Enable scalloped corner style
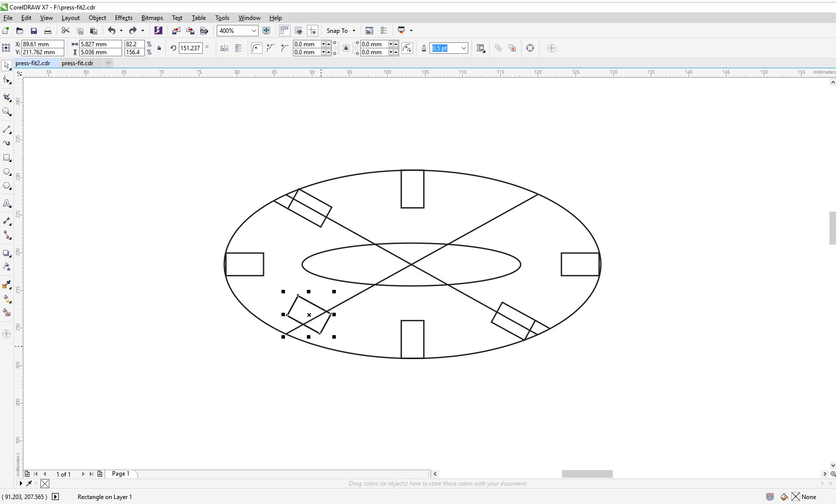Screen dimensions: 837x504 [271, 48]
